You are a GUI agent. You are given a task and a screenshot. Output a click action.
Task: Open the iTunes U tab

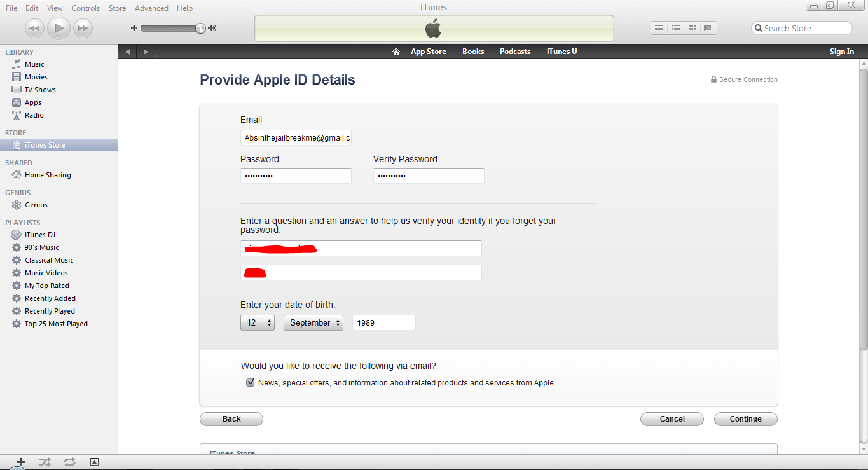tap(562, 52)
